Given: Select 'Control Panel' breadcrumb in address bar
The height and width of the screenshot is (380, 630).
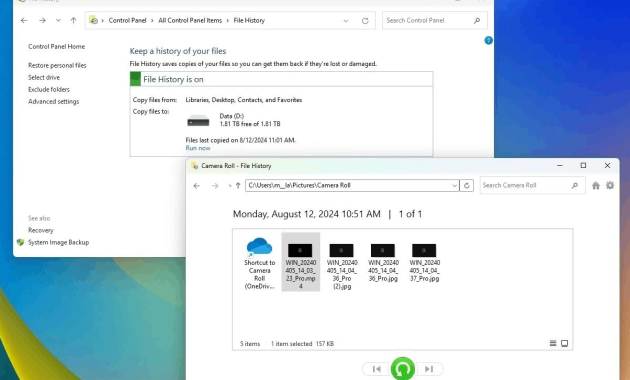Looking at the screenshot, I should tap(127, 20).
